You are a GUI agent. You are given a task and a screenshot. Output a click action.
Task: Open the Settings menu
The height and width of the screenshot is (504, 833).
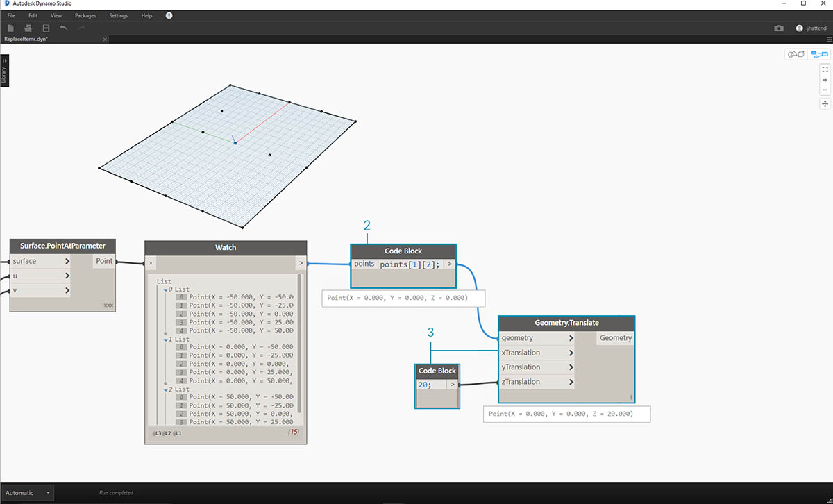pyautogui.click(x=118, y=15)
